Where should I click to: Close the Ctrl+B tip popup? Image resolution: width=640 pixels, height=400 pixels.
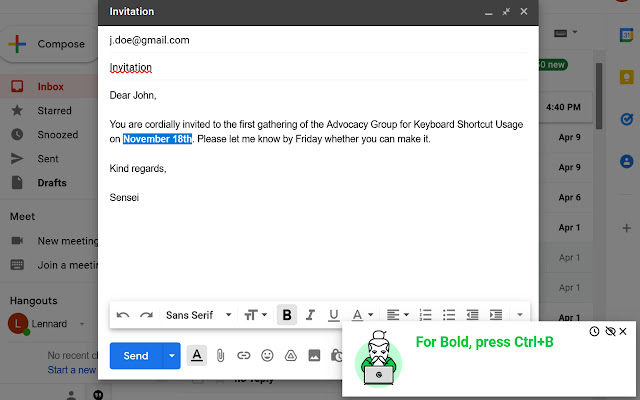pyautogui.click(x=623, y=331)
